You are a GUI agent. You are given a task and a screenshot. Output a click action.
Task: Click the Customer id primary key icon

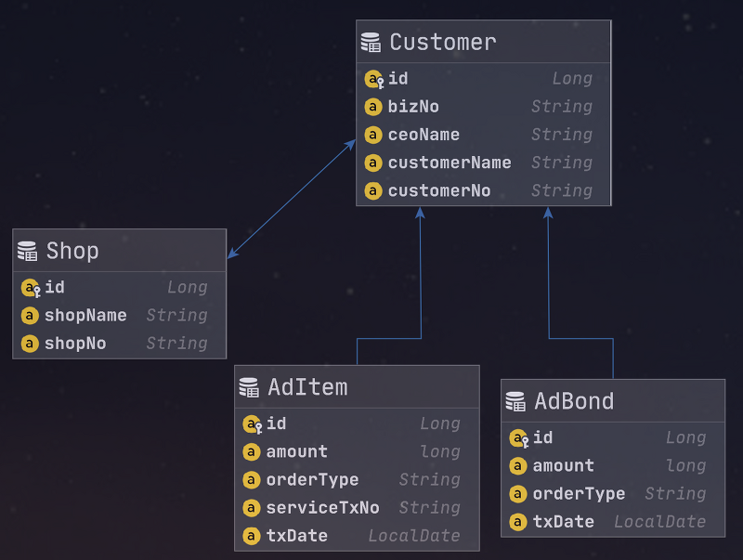point(373,79)
